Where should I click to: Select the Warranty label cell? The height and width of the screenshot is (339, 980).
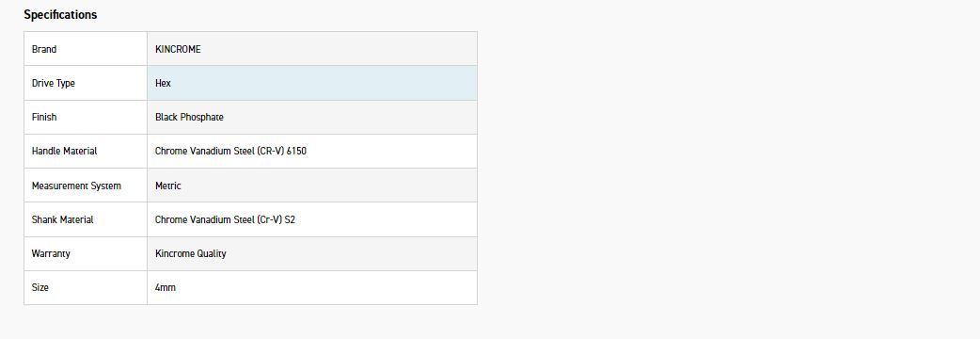tap(86, 254)
